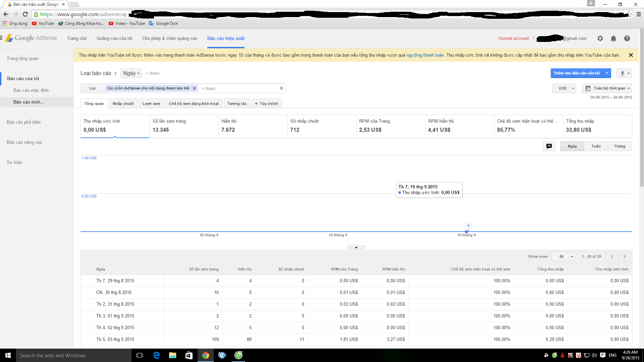Click Thêm vào Báo cáo của tôi button
The image size is (644, 362).
coord(577,73)
